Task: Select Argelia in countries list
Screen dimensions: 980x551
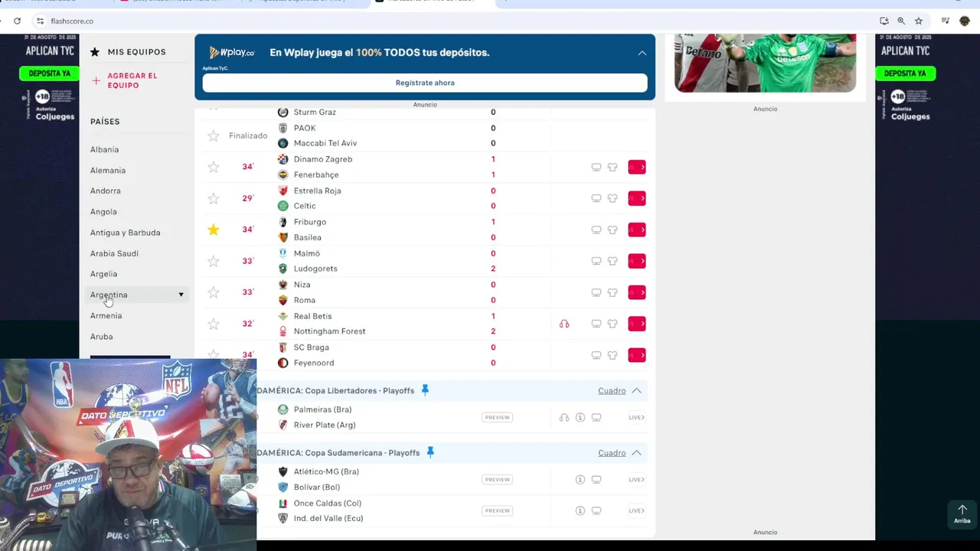Action: [103, 274]
